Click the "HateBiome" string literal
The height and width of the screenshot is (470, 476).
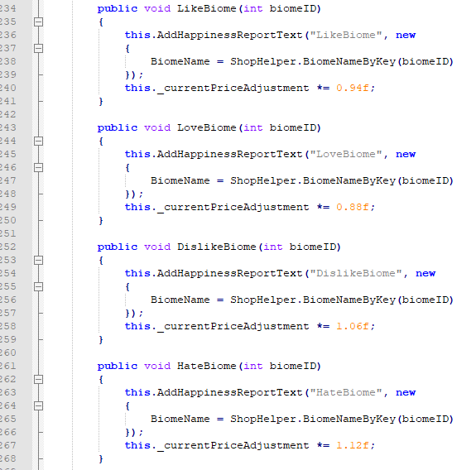tap(346, 392)
